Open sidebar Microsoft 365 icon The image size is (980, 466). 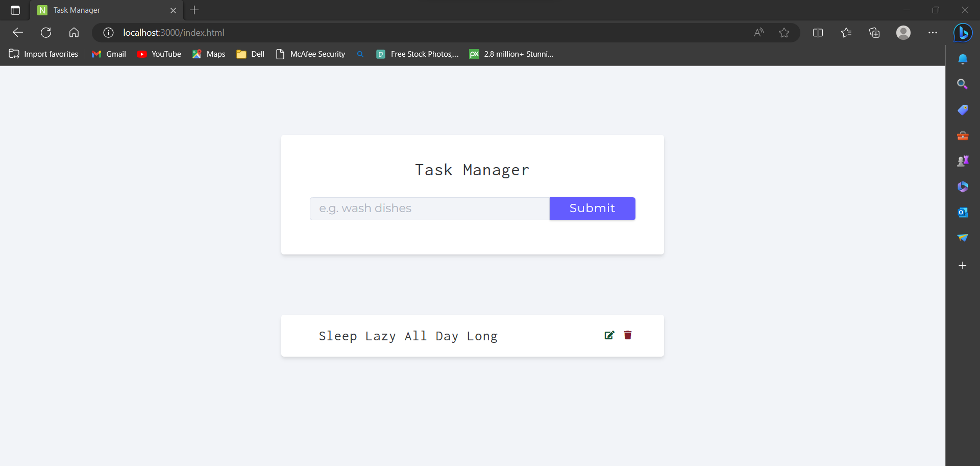coord(963,187)
